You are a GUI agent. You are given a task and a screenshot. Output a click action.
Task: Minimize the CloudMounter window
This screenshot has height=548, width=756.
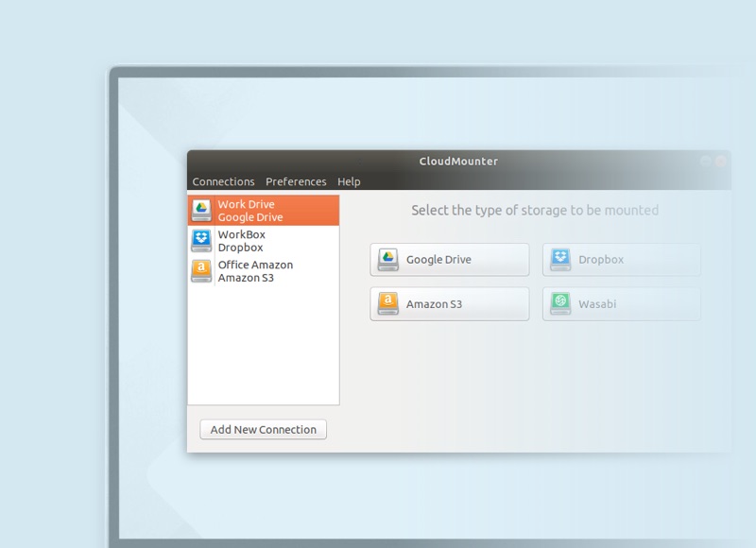(706, 161)
